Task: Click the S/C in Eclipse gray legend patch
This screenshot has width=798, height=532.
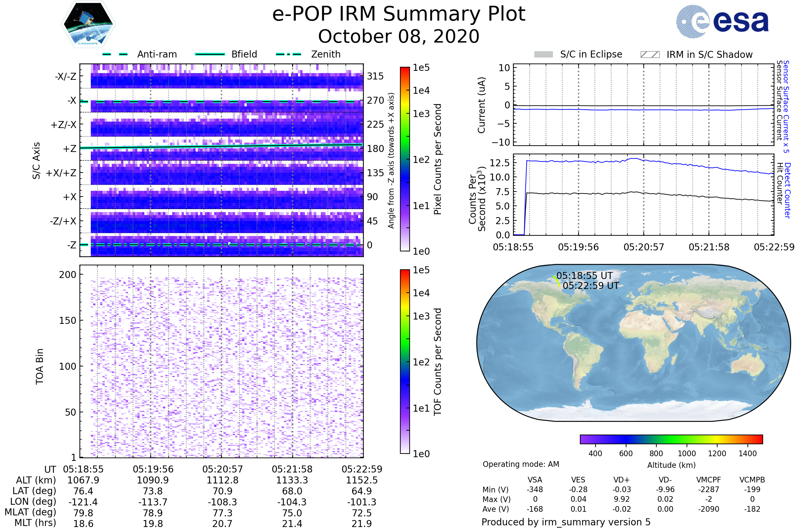Action: click(543, 55)
